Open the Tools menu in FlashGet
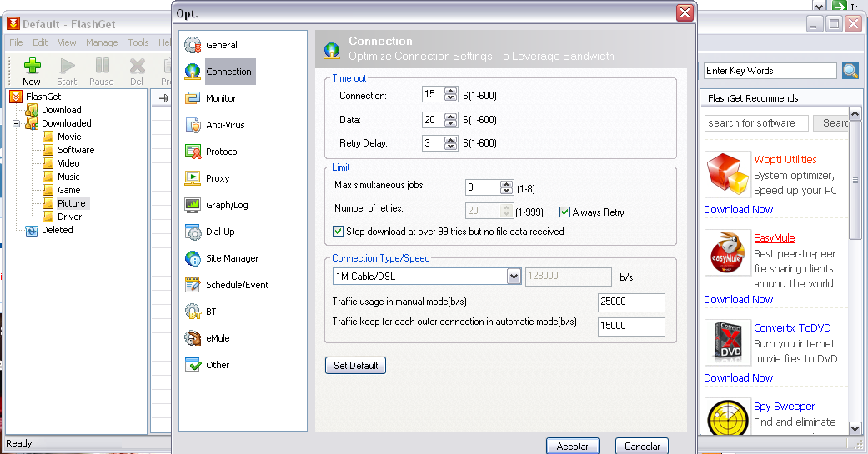Screen dimensions: 868x454 click(138, 42)
